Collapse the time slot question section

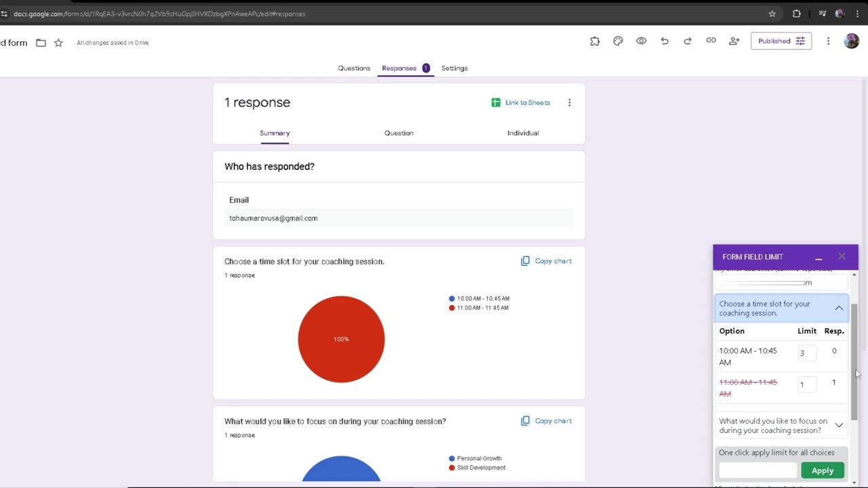click(839, 308)
